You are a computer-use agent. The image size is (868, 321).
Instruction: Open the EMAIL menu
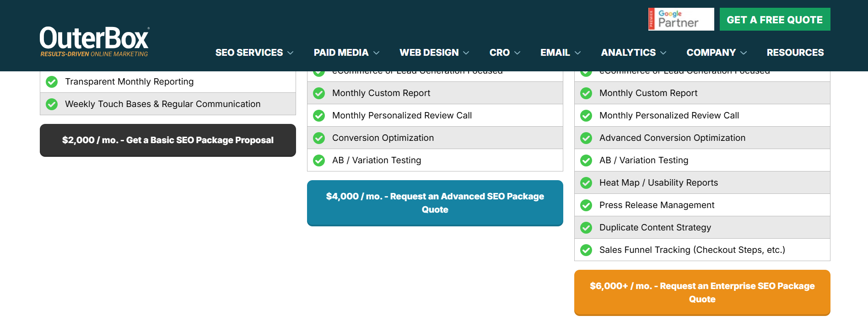555,53
